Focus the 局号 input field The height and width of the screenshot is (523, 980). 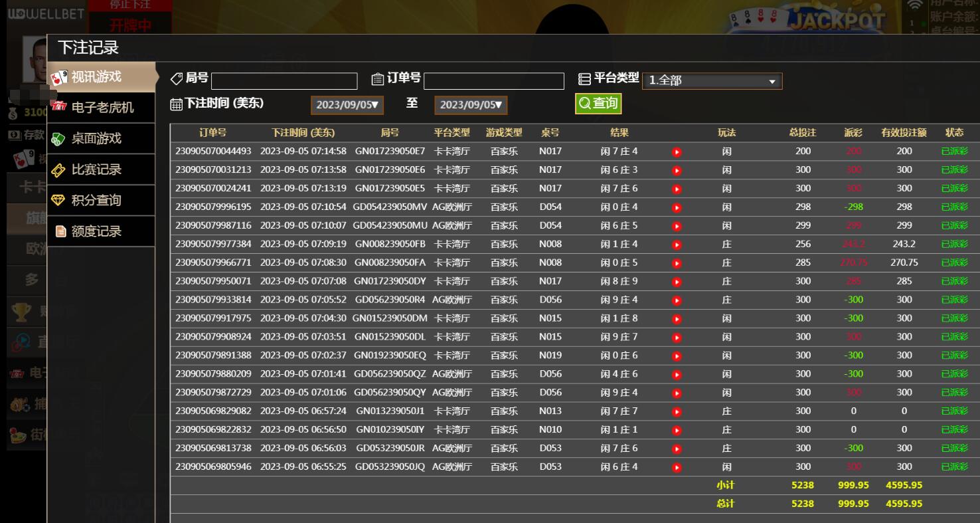click(284, 80)
